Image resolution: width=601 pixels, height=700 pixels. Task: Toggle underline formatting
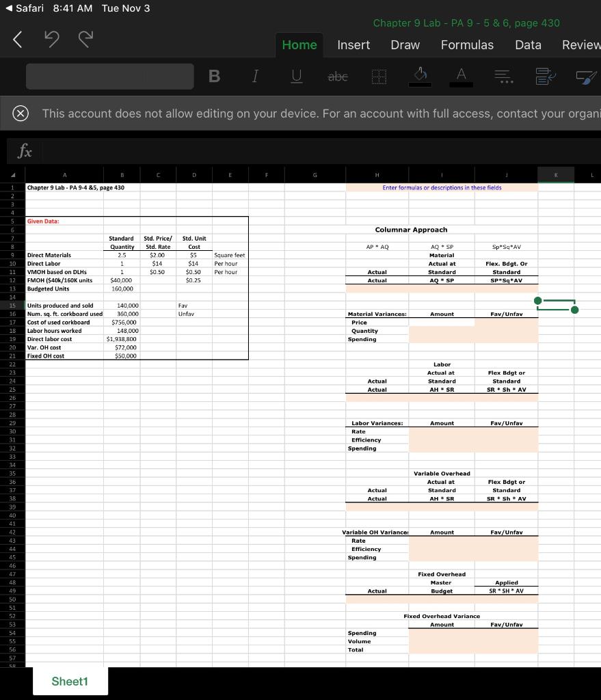[296, 77]
